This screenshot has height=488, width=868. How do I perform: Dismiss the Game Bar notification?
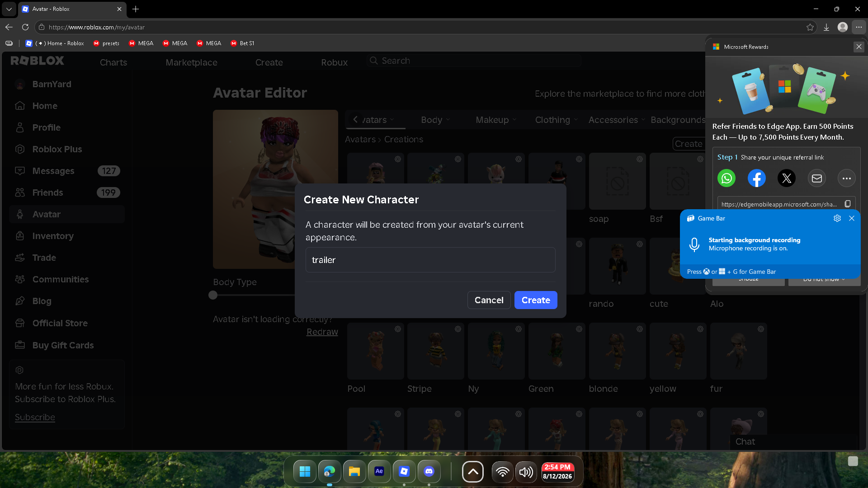click(852, 218)
